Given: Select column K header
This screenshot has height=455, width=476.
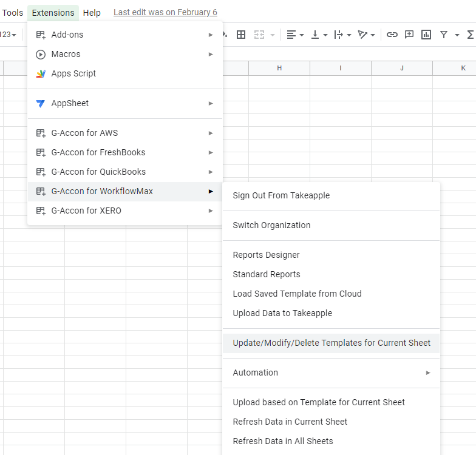Looking at the screenshot, I should [x=454, y=68].
